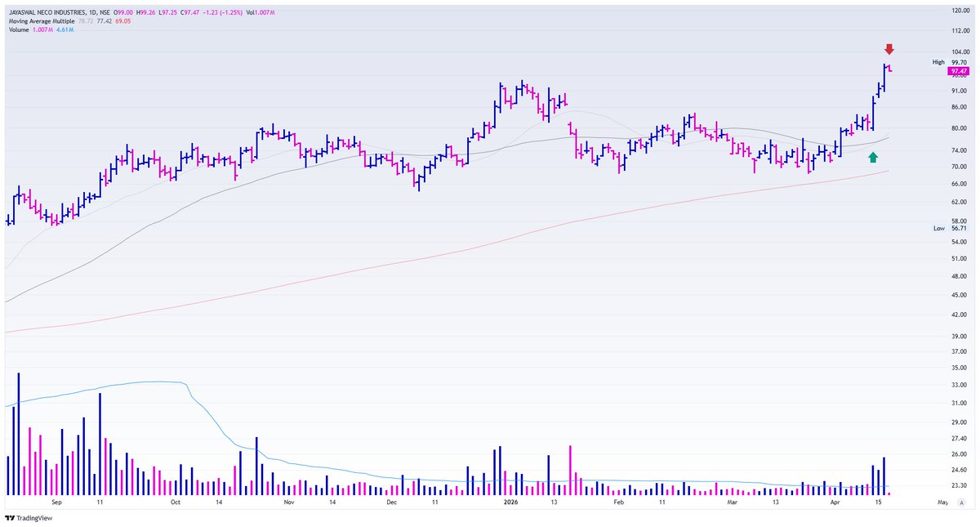The image size is (980, 527).
Task: Click the −1.23 (−1.25%) change value
Action: coord(222,12)
